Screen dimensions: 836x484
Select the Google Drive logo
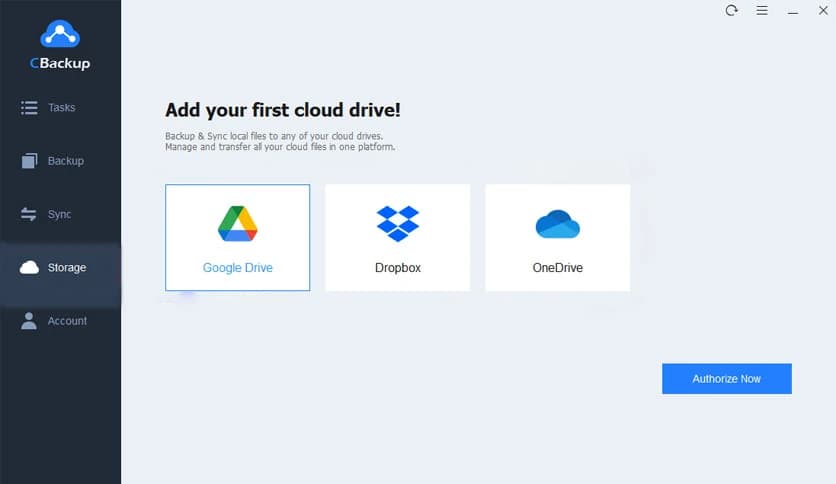[x=238, y=223]
